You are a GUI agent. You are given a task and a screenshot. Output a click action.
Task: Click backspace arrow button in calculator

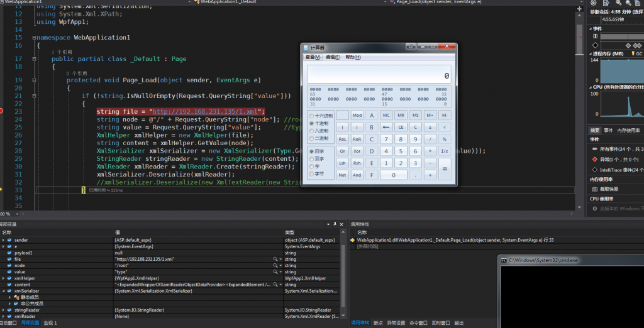[x=386, y=128]
